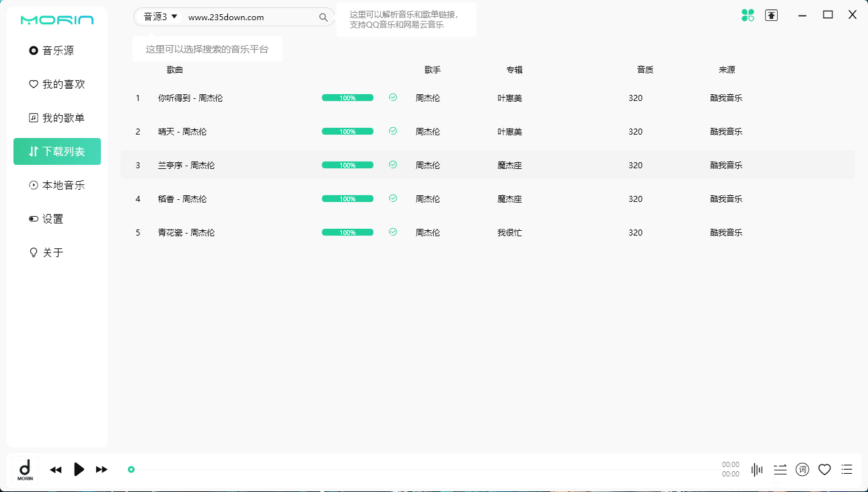This screenshot has height=492, width=868.
Task: Click the 歌手 column header
Action: click(x=433, y=70)
